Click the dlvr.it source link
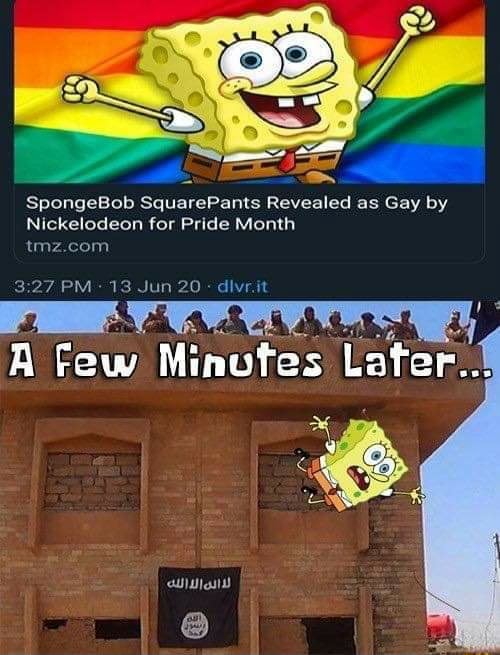The height and width of the screenshot is (655, 500). [x=243, y=287]
